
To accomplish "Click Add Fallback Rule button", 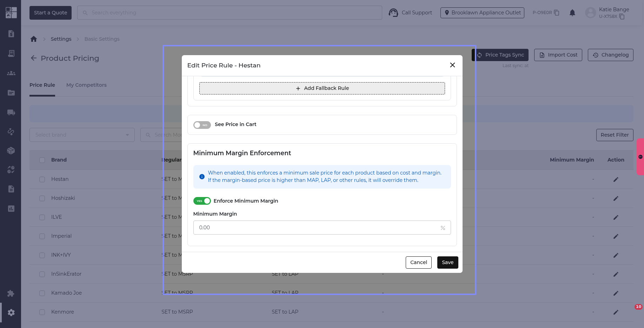I will 322,88.
